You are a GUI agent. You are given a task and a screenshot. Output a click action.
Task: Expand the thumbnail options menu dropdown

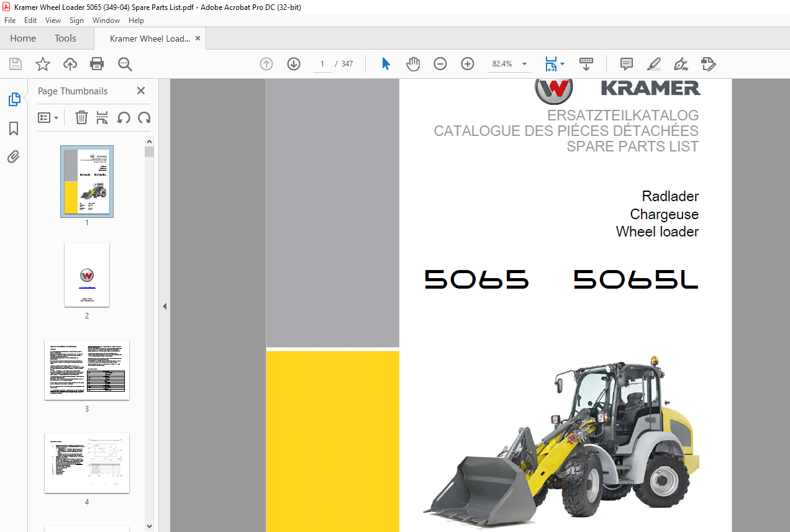tap(48, 117)
